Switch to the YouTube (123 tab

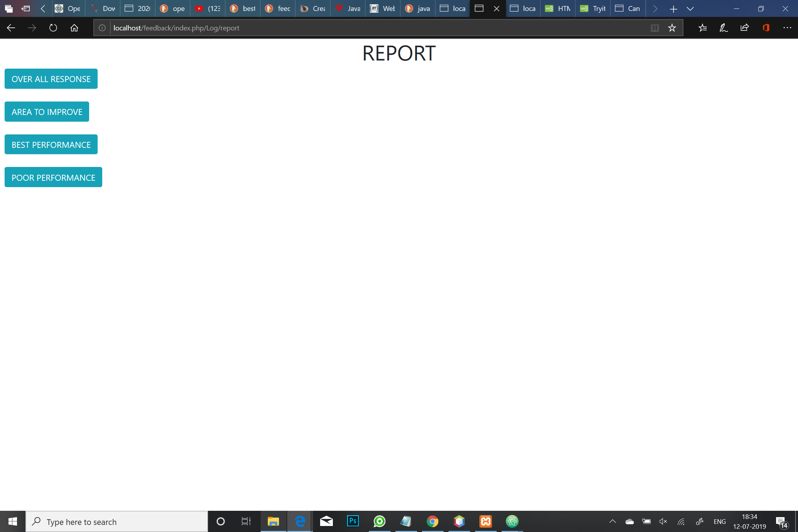pos(208,8)
